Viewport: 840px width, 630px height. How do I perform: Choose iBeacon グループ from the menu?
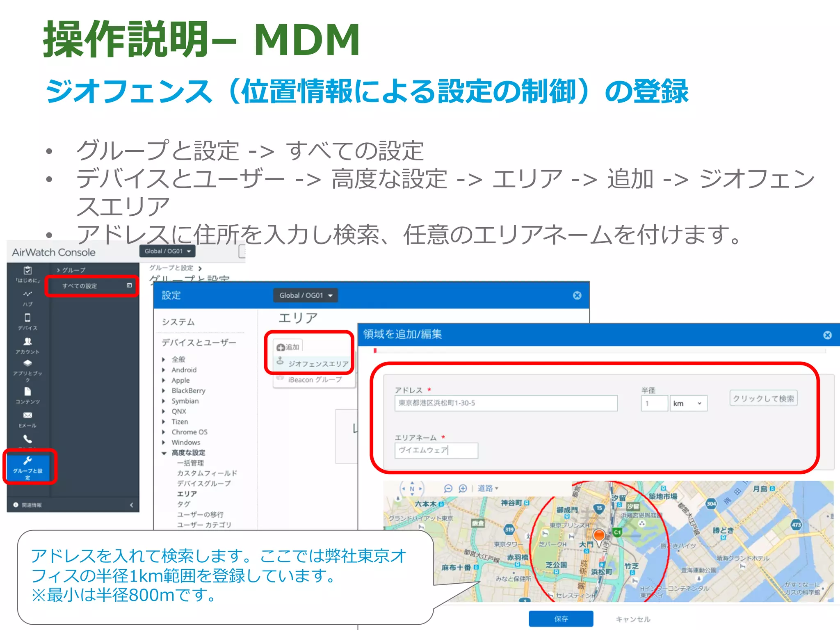click(x=315, y=380)
